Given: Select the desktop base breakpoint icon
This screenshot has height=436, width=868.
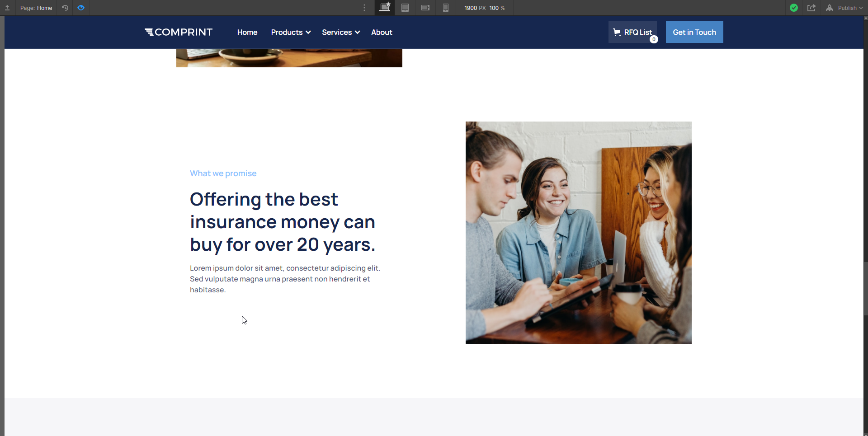Looking at the screenshot, I should tap(385, 8).
